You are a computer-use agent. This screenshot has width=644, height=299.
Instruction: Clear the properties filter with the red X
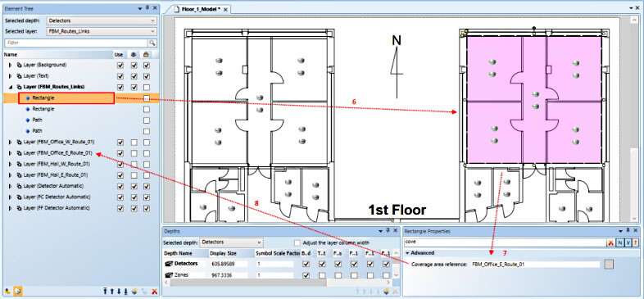pos(610,242)
